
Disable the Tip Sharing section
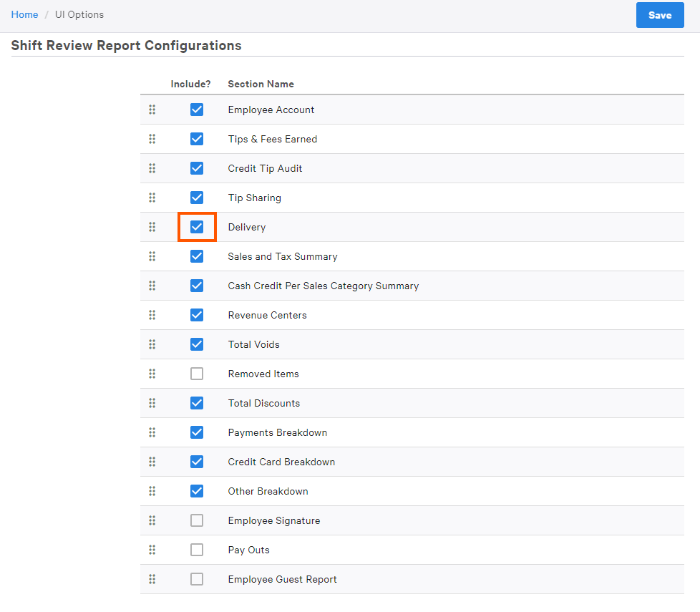(197, 198)
